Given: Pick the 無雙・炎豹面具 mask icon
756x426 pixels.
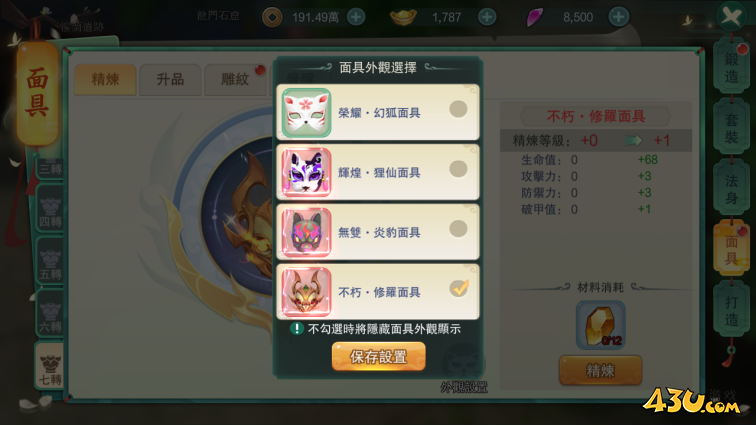Looking at the screenshot, I should click(x=306, y=232).
